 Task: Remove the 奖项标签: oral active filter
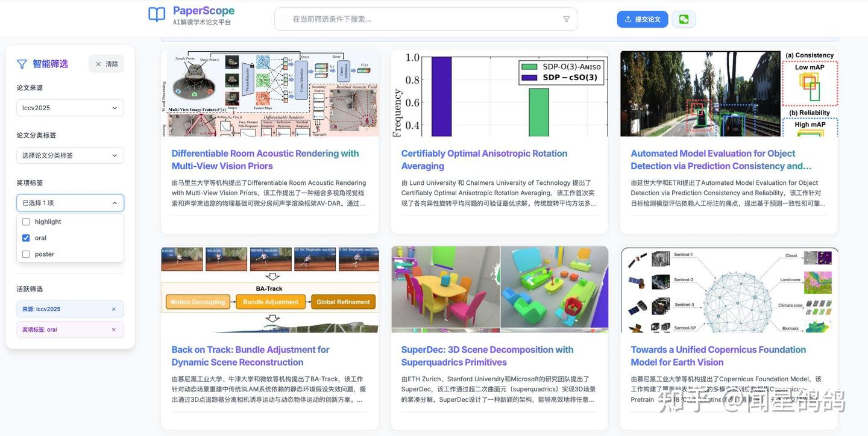pos(113,329)
